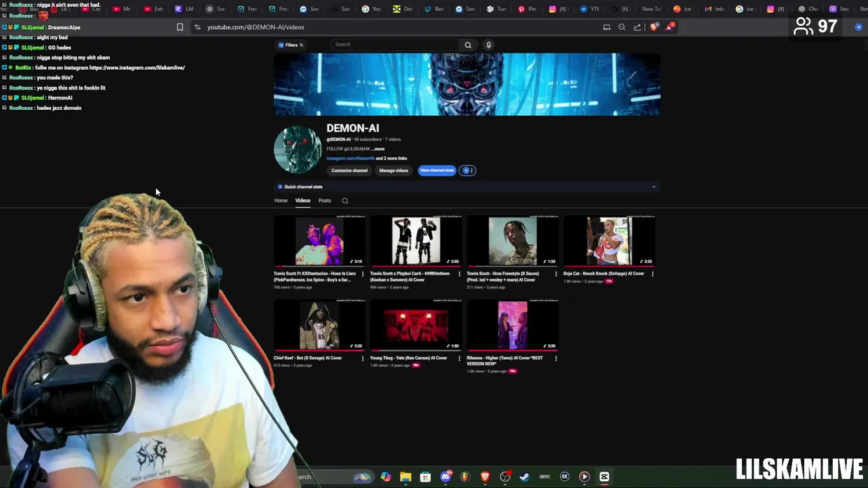The width and height of the screenshot is (868, 488).
Task: Open the Filters control above the banner
Action: click(x=291, y=45)
